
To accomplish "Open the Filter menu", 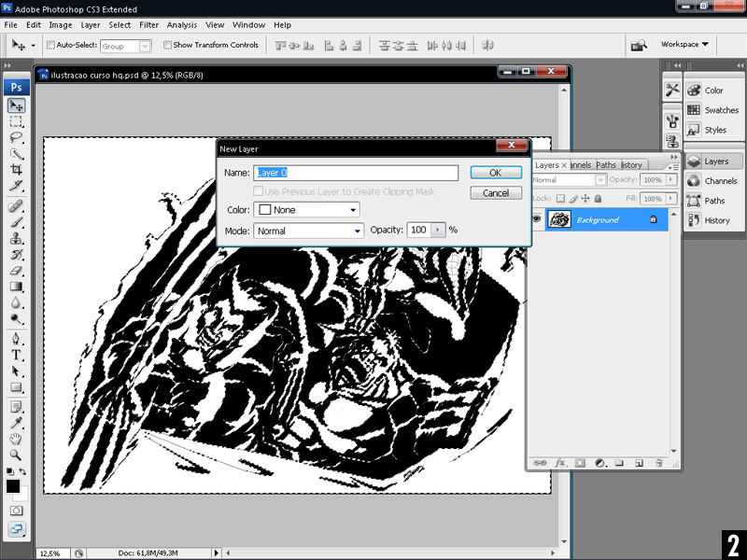I will [x=148, y=25].
